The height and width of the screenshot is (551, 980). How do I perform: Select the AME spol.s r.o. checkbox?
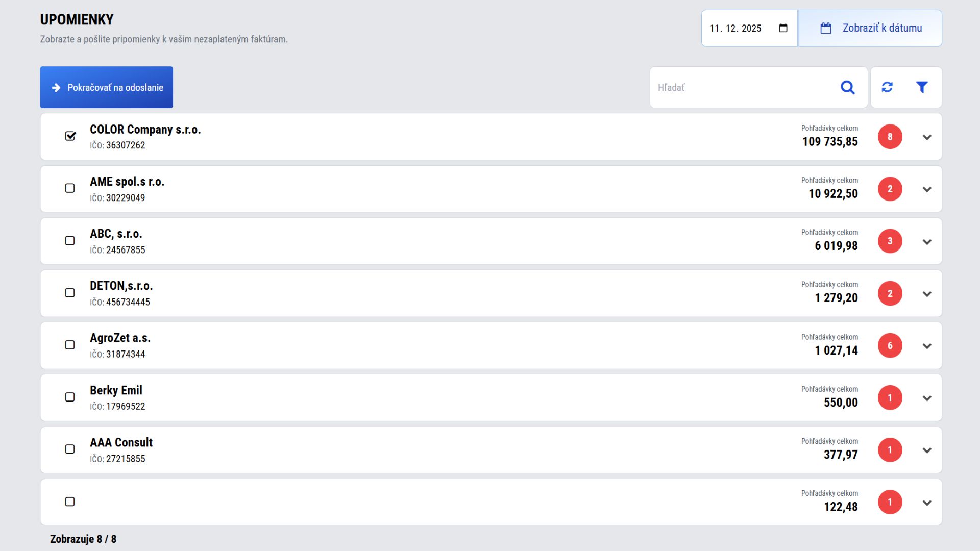pos(70,188)
